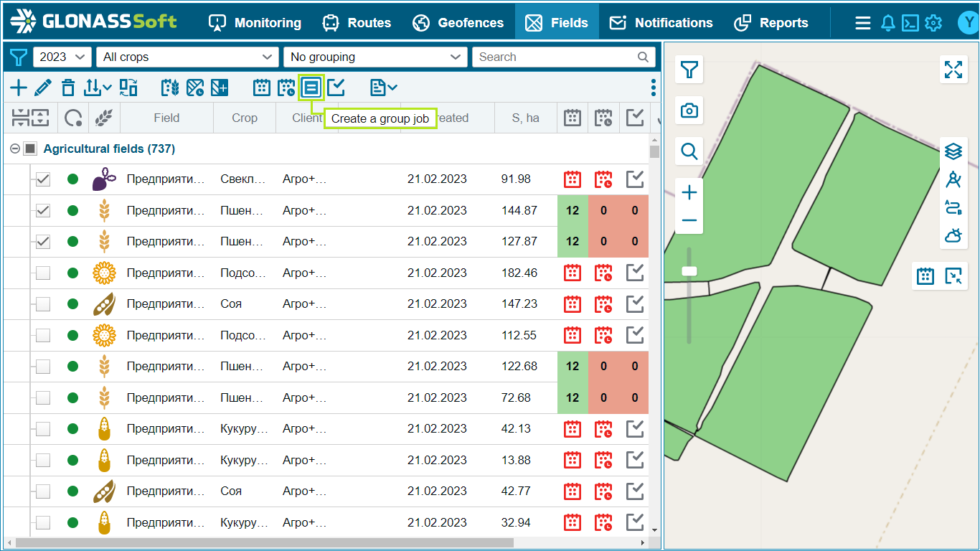Switch to the Routes tab

click(357, 23)
